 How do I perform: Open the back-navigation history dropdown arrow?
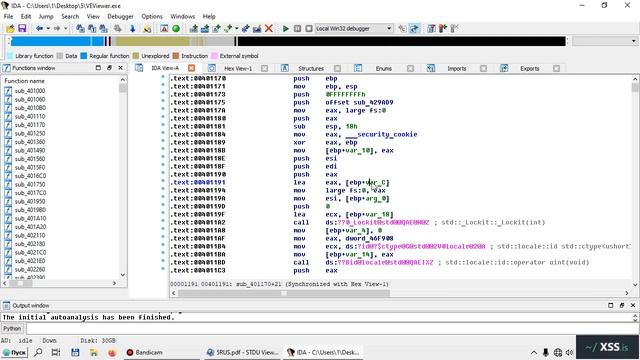[x=48, y=29]
